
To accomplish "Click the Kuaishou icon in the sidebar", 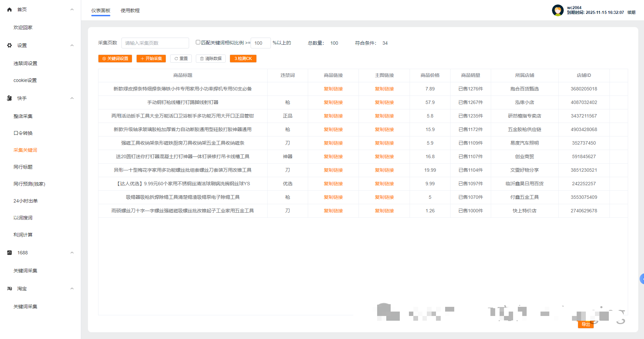I will coord(9,98).
